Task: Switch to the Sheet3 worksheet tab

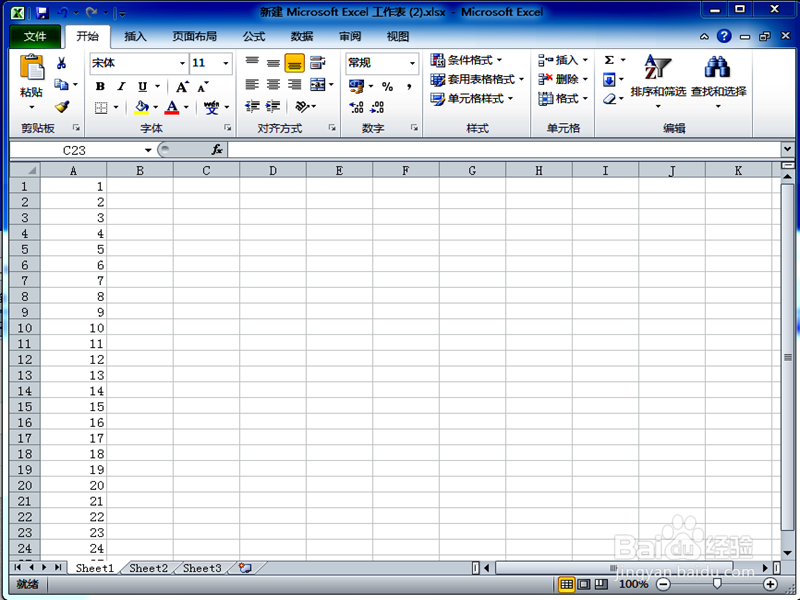Action: (x=202, y=568)
